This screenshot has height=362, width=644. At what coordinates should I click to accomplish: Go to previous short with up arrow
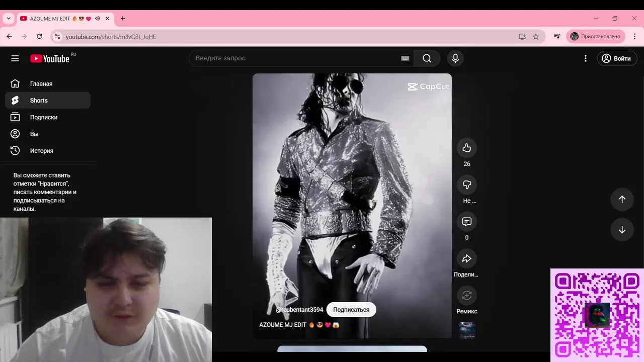point(622,200)
